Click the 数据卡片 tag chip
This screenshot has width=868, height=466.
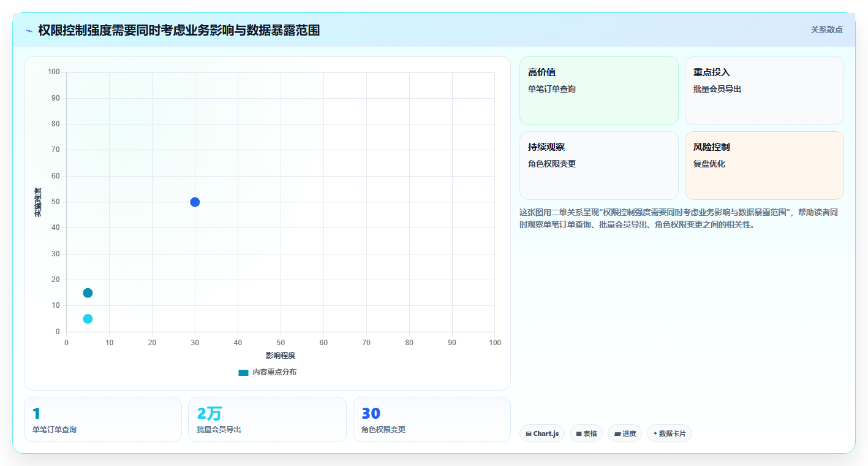[x=670, y=434]
